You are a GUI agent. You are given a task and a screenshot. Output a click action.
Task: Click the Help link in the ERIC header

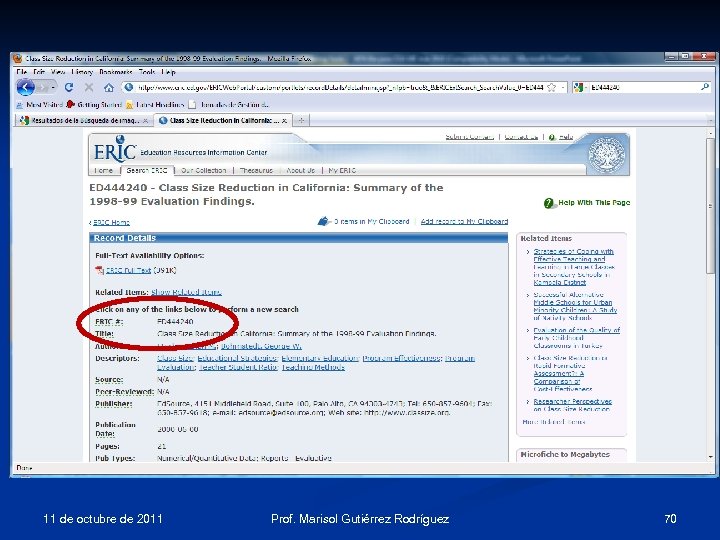click(x=566, y=137)
